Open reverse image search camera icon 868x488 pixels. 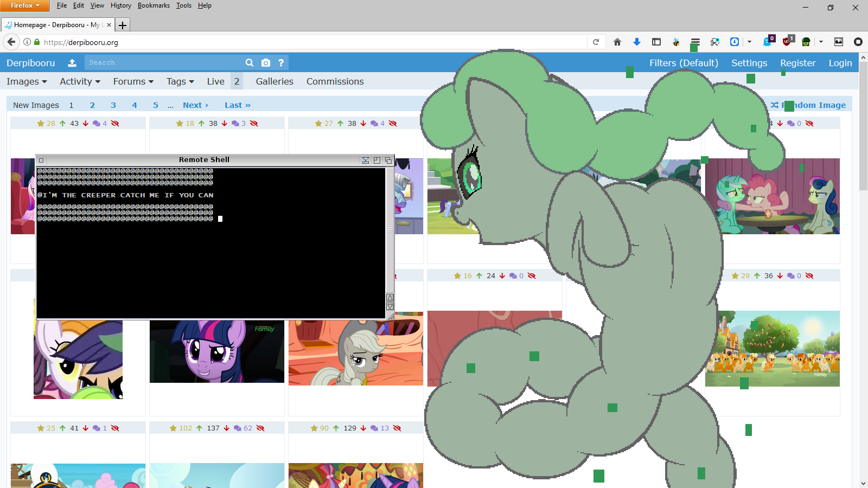(266, 63)
